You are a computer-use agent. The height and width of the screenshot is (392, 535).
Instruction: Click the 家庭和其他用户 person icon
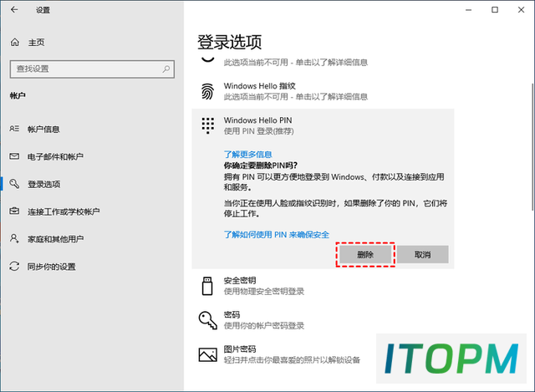(14, 238)
